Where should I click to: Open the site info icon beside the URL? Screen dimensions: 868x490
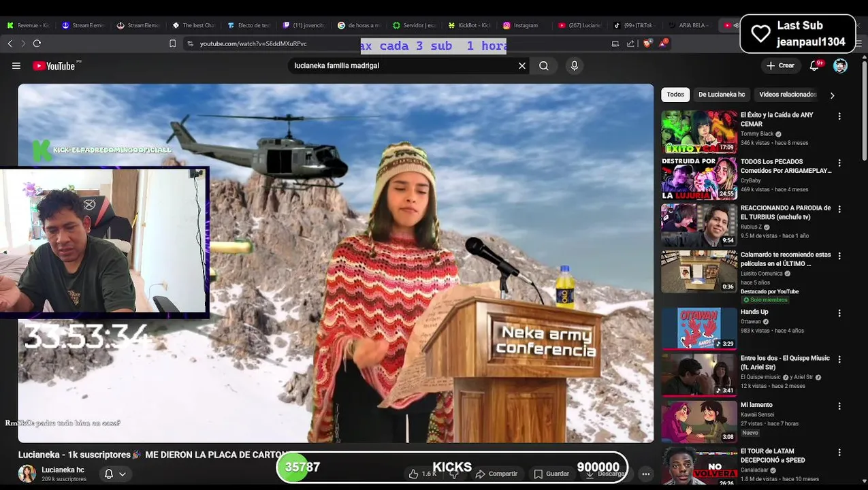[x=191, y=44]
